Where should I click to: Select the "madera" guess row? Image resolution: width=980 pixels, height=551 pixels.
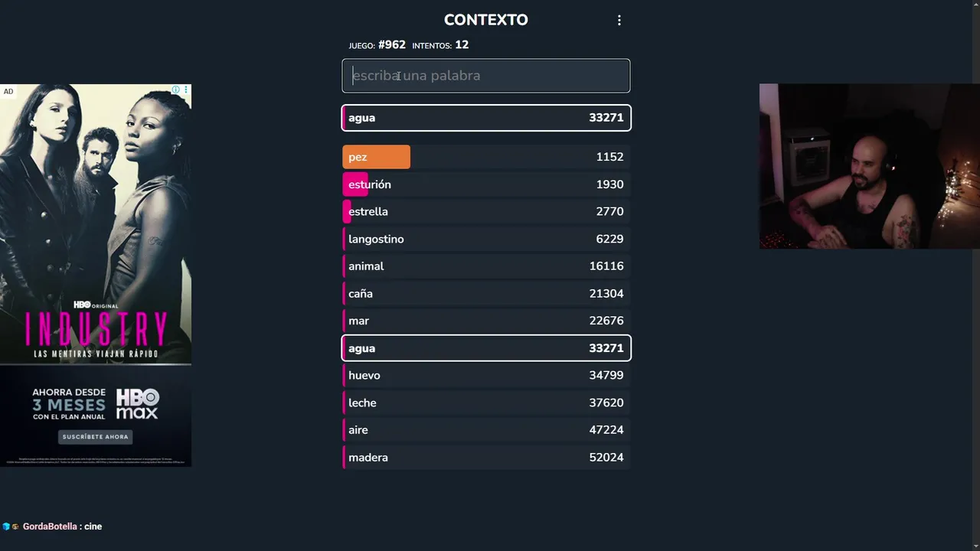coord(486,458)
